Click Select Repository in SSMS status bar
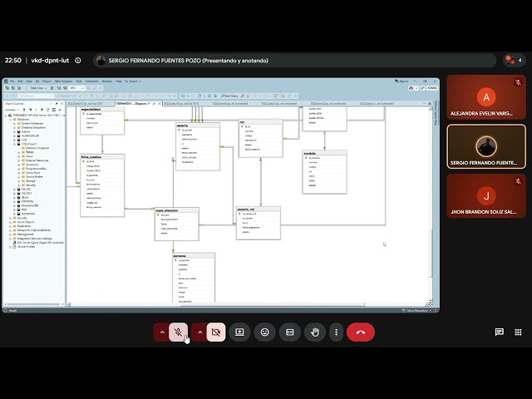This screenshot has width=532, height=399. [x=416, y=310]
